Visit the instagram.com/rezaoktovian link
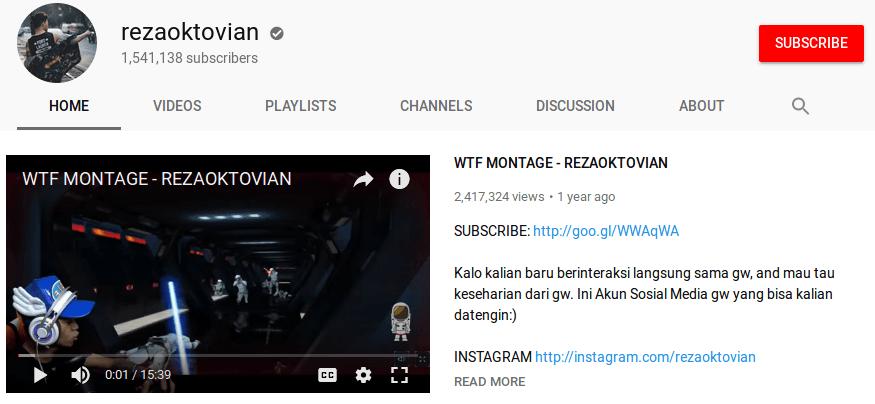The height and width of the screenshot is (404, 875). click(645, 357)
